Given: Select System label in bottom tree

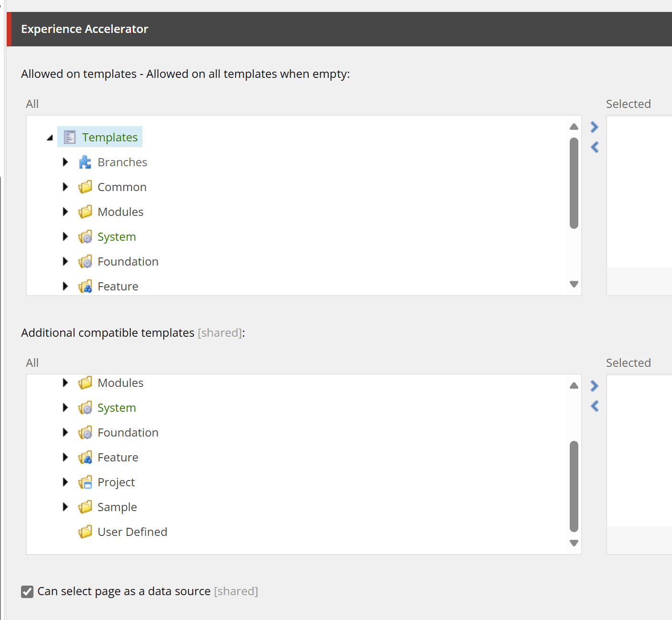Looking at the screenshot, I should [x=117, y=407].
